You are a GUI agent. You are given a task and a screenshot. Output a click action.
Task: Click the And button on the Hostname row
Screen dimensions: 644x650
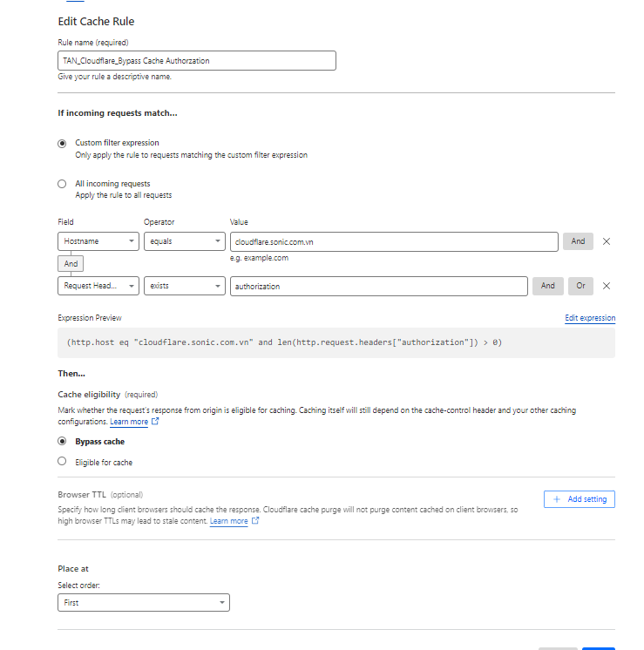(578, 241)
